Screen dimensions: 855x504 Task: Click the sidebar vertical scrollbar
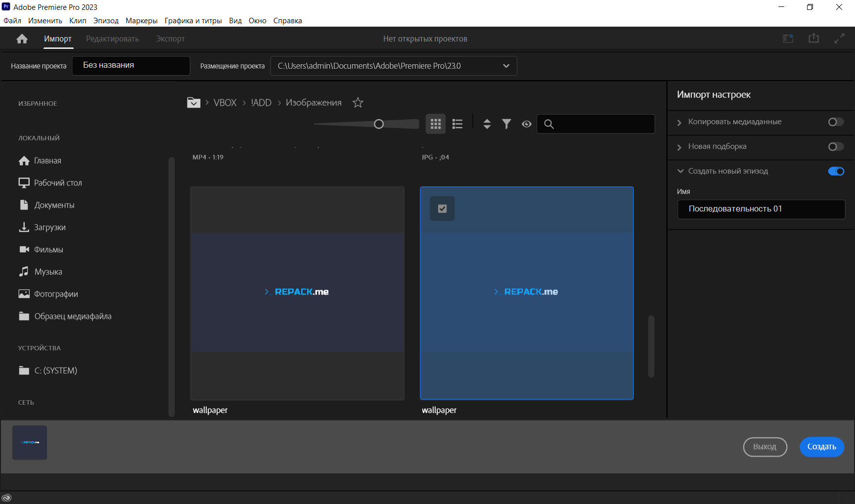tap(172, 287)
